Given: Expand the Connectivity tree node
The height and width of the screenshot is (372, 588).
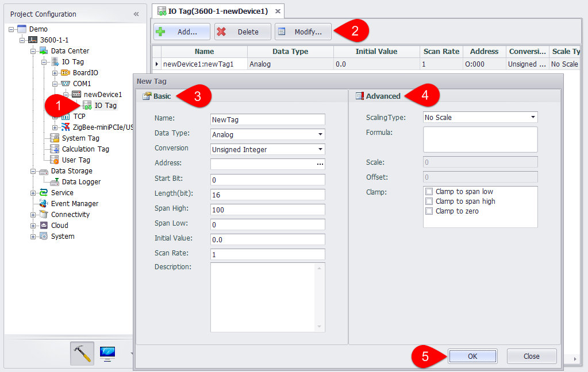Looking at the screenshot, I should tap(33, 215).
